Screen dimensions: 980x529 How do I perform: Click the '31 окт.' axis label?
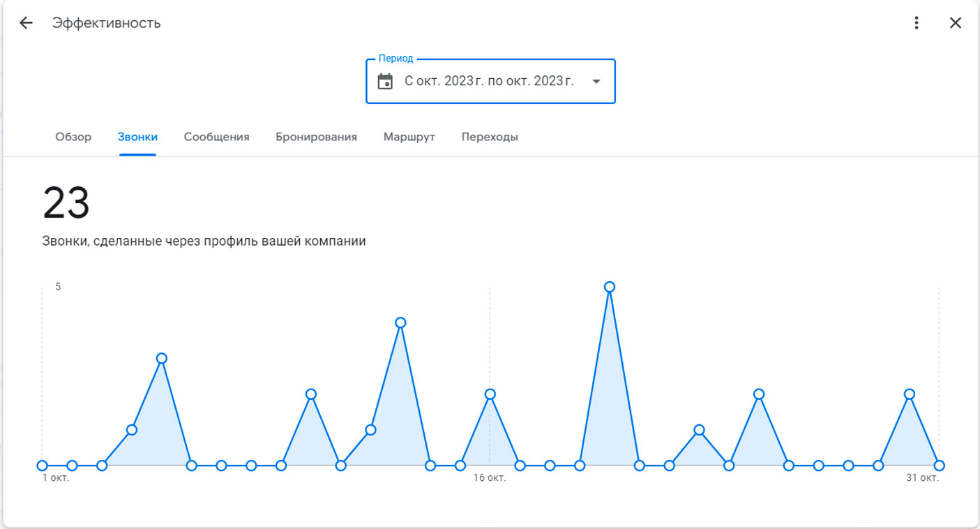922,478
